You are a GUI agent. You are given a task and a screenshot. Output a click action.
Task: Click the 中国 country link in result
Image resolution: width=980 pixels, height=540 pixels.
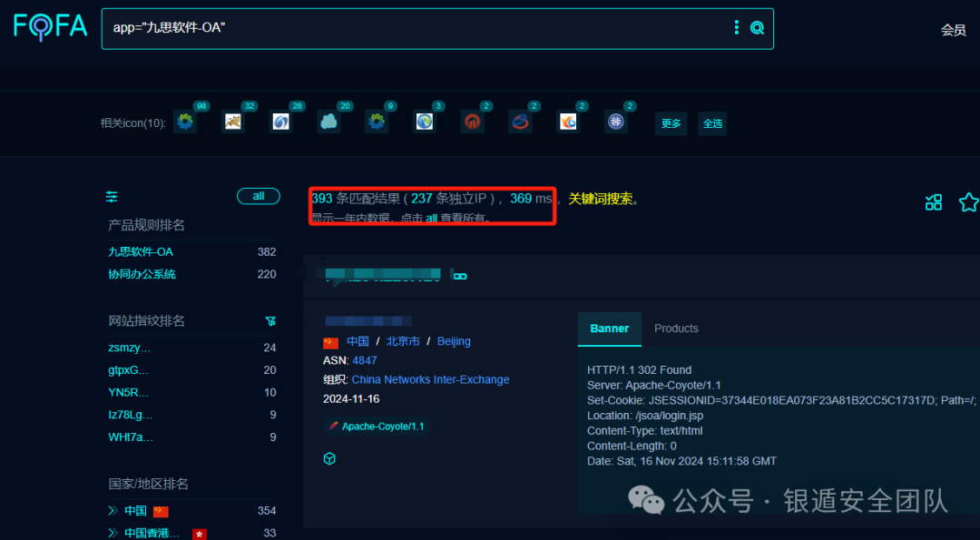[358, 341]
